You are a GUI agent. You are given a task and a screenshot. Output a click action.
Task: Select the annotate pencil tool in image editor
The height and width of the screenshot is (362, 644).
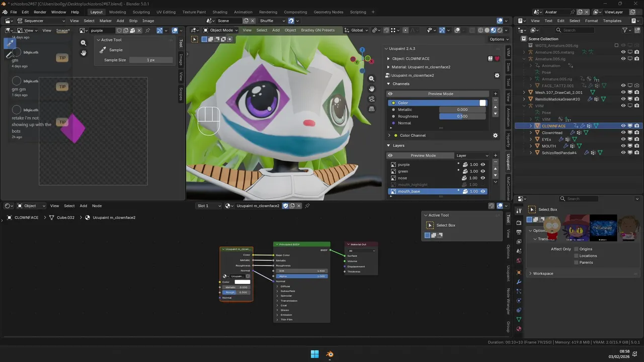coord(10,54)
